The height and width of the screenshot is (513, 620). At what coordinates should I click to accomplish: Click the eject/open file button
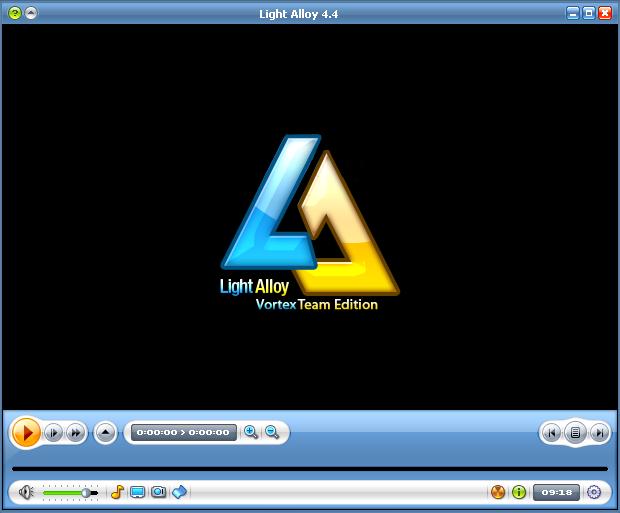(x=106, y=433)
